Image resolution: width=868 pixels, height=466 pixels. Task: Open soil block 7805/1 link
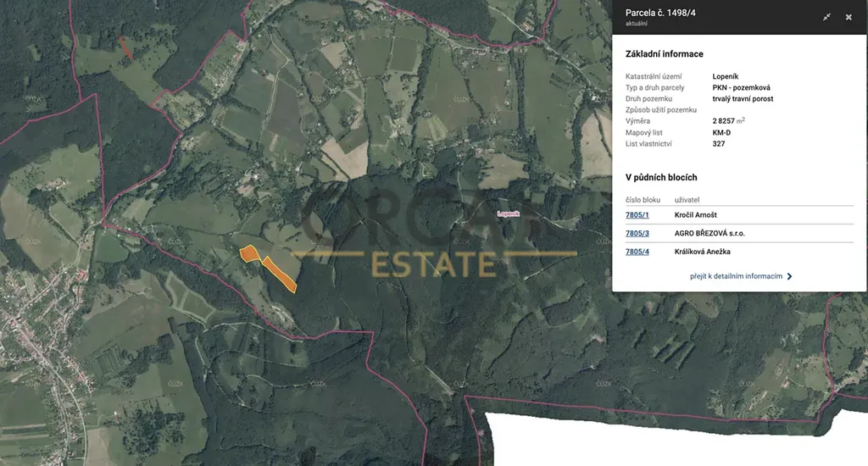[637, 215]
